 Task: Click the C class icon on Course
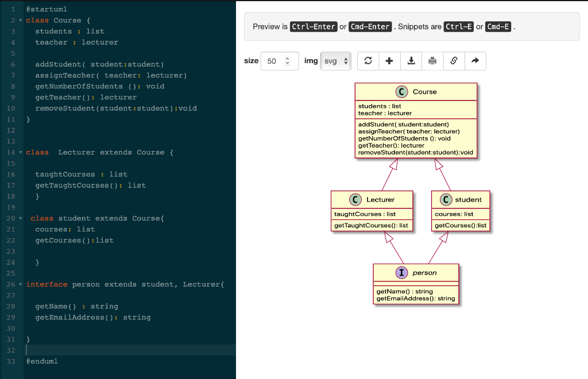coord(401,91)
